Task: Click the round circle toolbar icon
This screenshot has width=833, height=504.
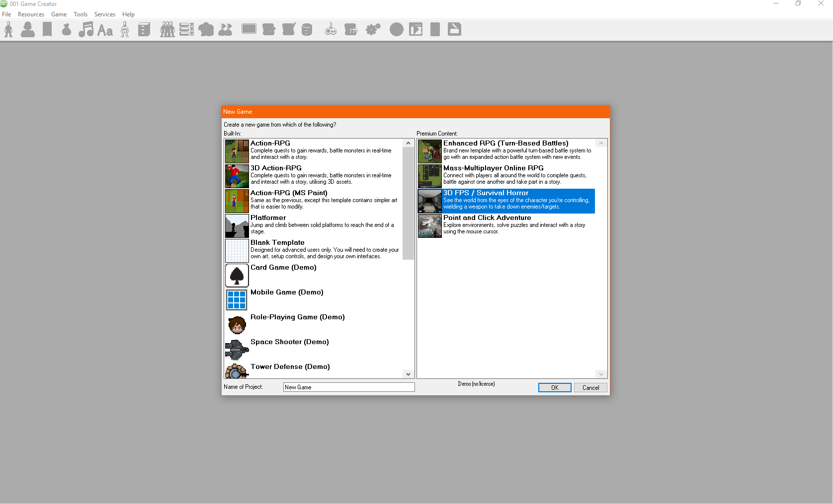Action: [397, 30]
